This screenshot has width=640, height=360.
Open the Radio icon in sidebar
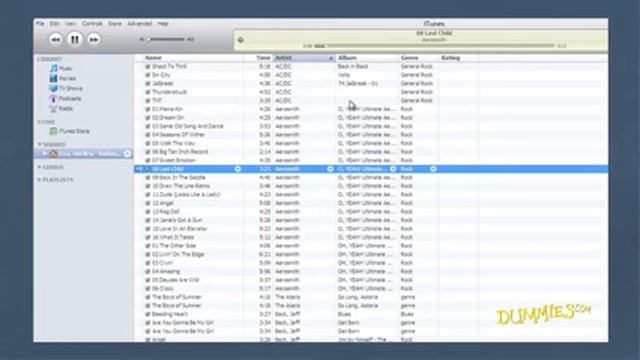tap(53, 109)
